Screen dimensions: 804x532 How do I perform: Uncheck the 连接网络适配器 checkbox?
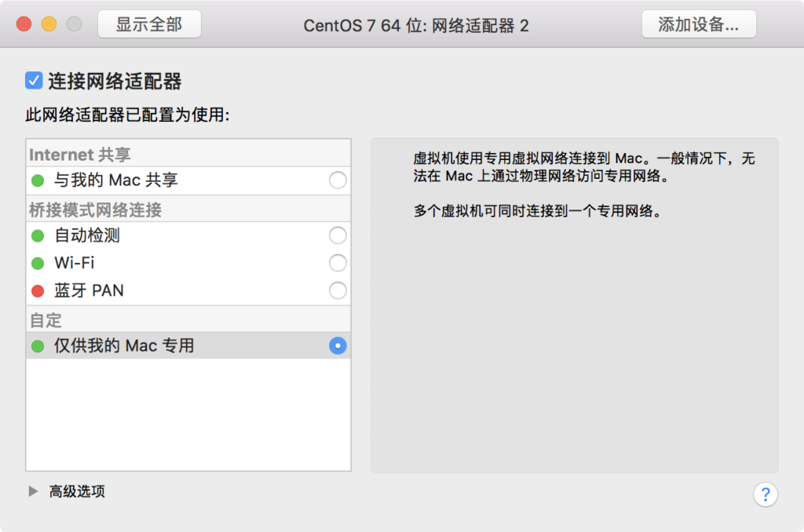[34, 81]
